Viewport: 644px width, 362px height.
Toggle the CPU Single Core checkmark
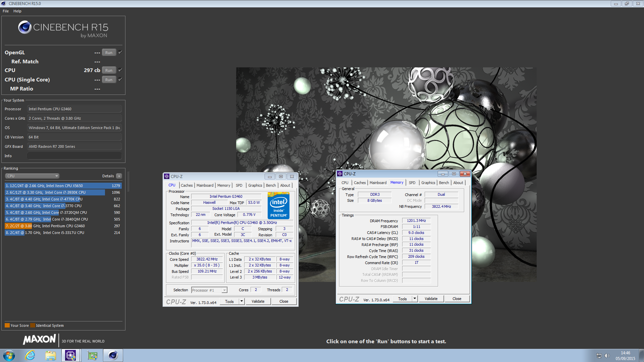pyautogui.click(x=120, y=79)
